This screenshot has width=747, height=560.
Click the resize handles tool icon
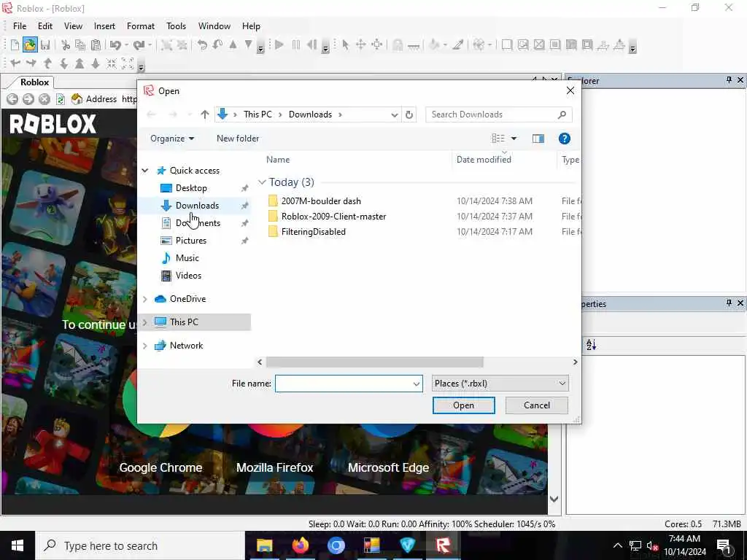(x=377, y=45)
